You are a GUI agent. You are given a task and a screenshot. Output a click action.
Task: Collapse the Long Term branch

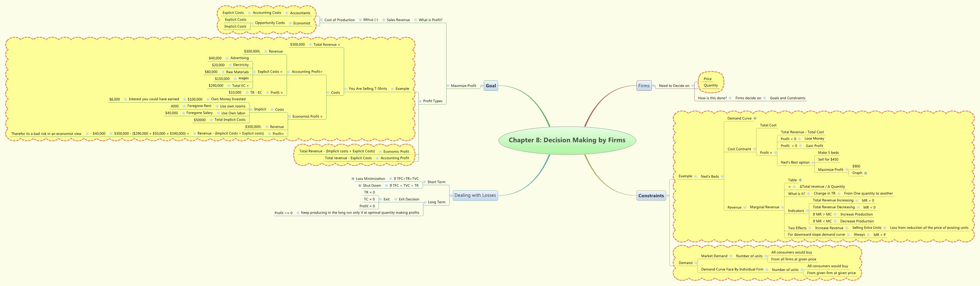pos(425,202)
